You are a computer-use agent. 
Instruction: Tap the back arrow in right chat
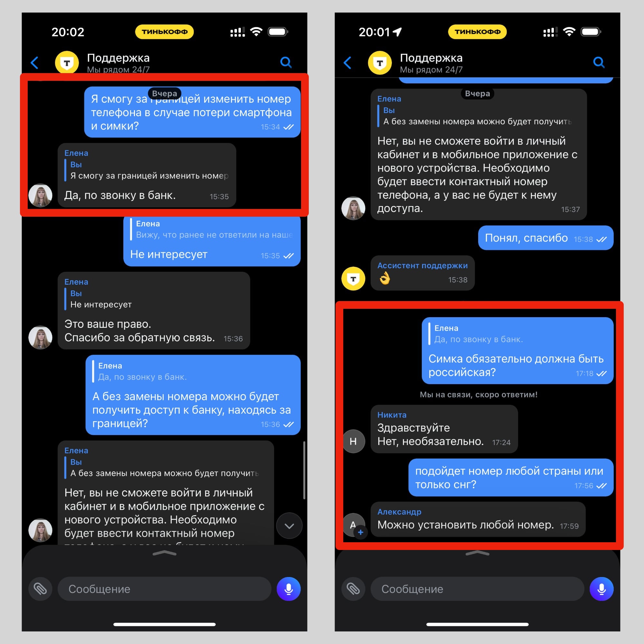coord(347,63)
